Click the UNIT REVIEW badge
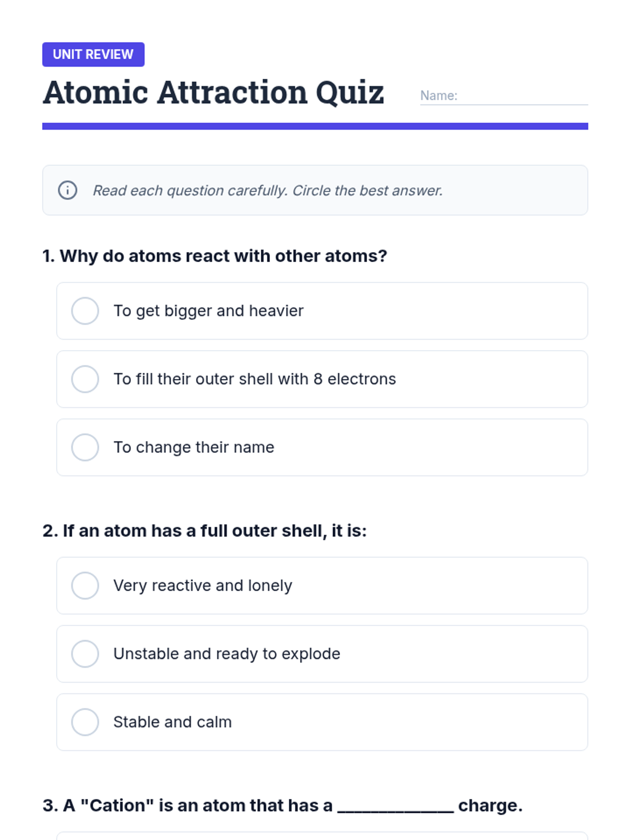630x840 pixels. (93, 55)
